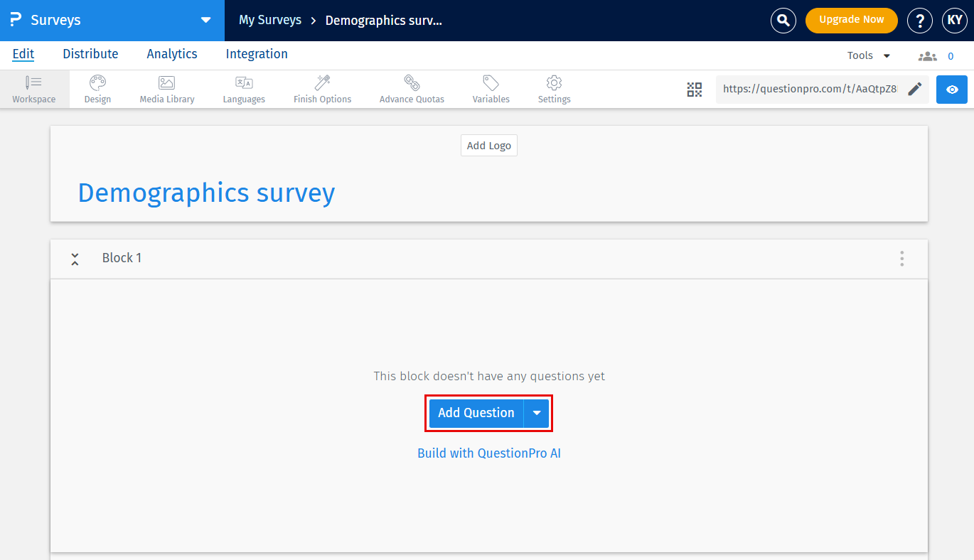
Task: Open the Tools dropdown
Action: point(867,55)
